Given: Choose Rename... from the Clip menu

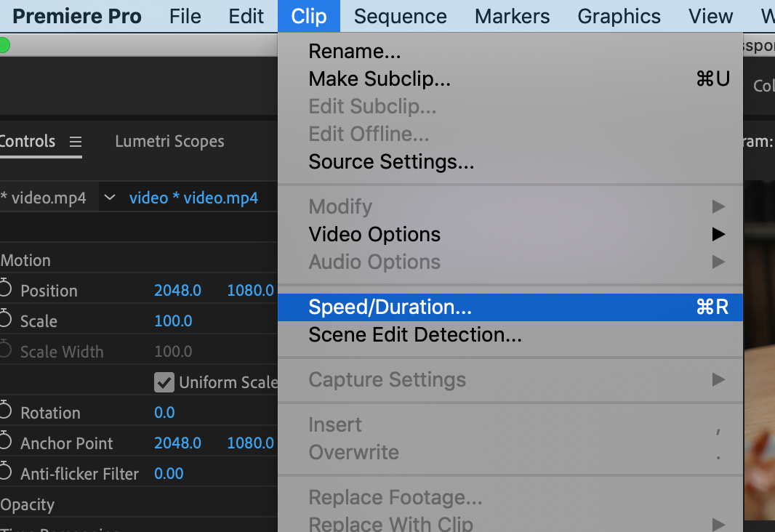Looking at the screenshot, I should (x=510, y=52).
